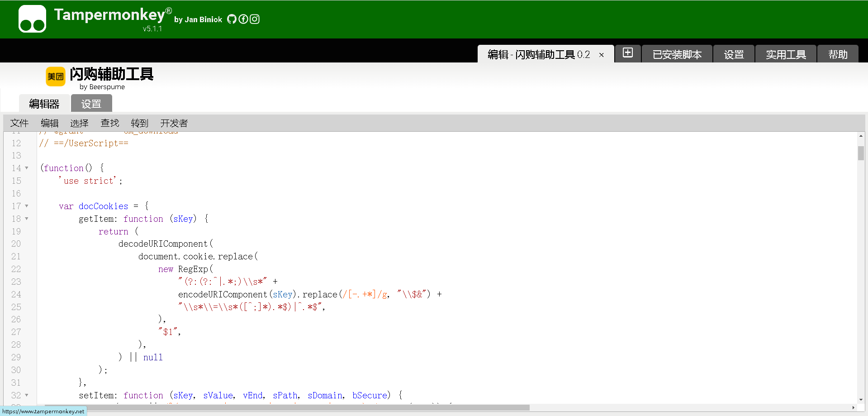Screen dimensions: 868x416
Task: Click the Tampermonkey title text
Action: click(109, 14)
